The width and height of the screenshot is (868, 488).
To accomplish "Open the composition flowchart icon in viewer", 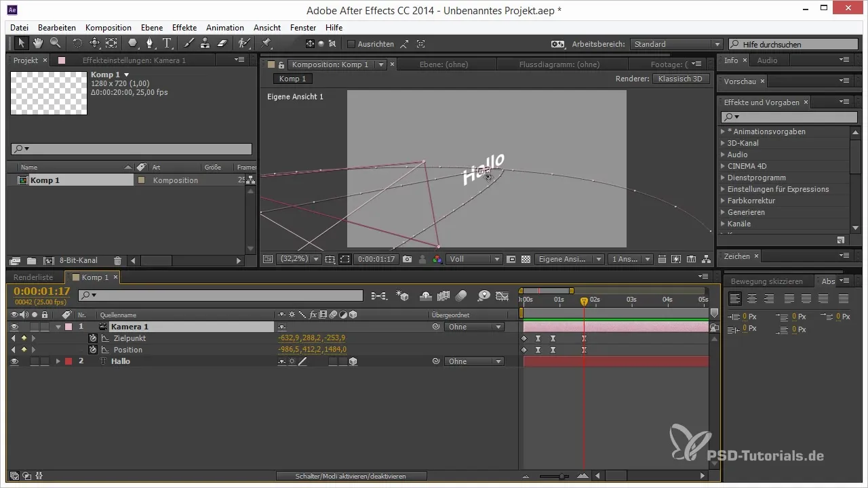I will [707, 259].
